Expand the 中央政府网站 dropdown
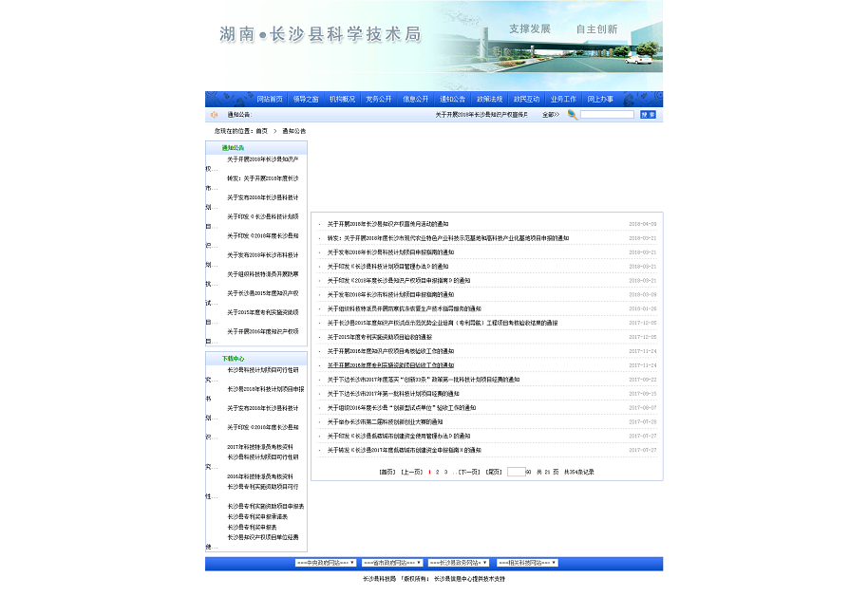This screenshot has width=868, height=596. pyautogui.click(x=326, y=563)
